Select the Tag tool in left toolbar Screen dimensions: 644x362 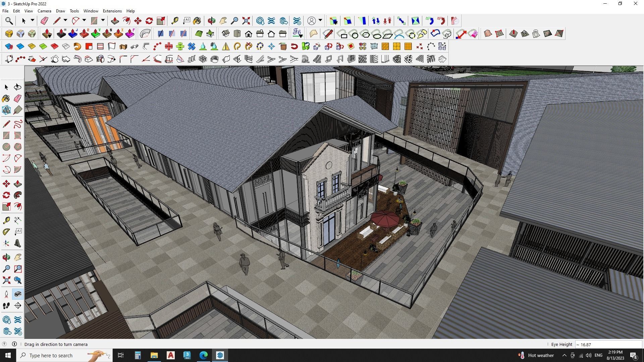[18, 110]
